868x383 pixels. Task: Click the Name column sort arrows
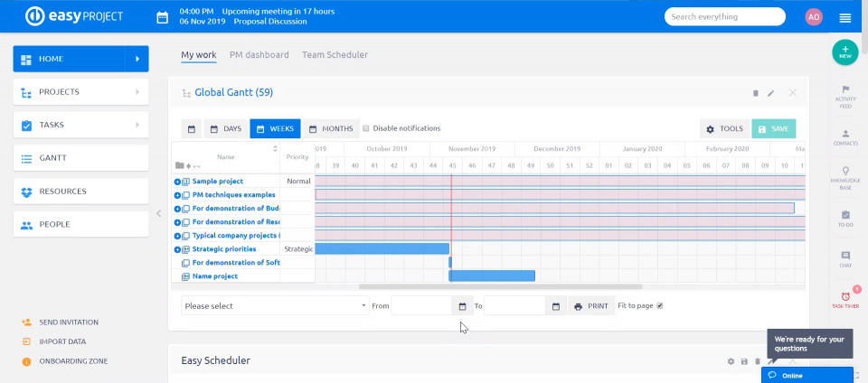pos(275,149)
